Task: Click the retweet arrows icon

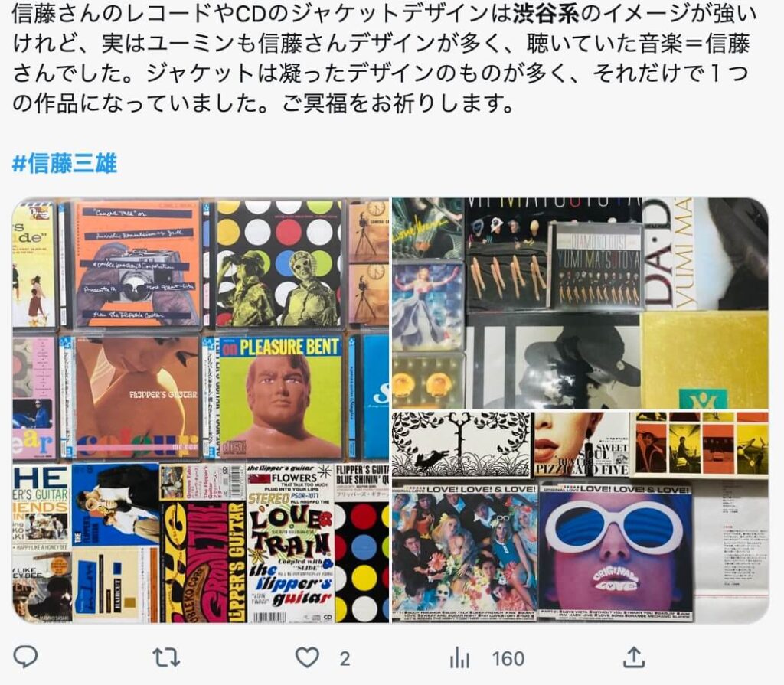Action: click(166, 657)
